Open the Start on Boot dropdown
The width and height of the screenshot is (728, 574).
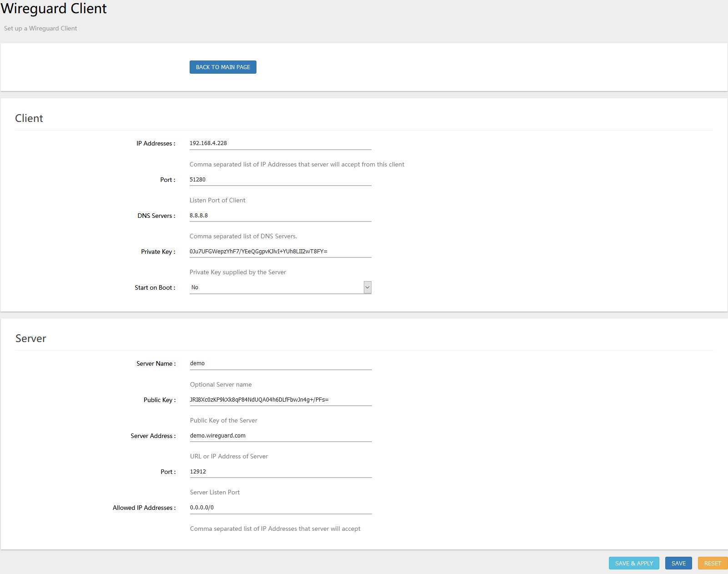pos(280,287)
